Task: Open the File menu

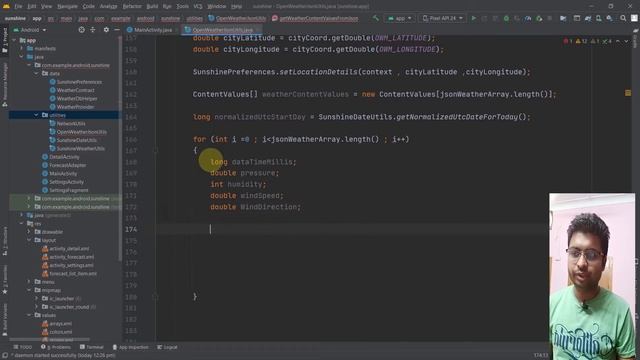Action: coord(18,7)
